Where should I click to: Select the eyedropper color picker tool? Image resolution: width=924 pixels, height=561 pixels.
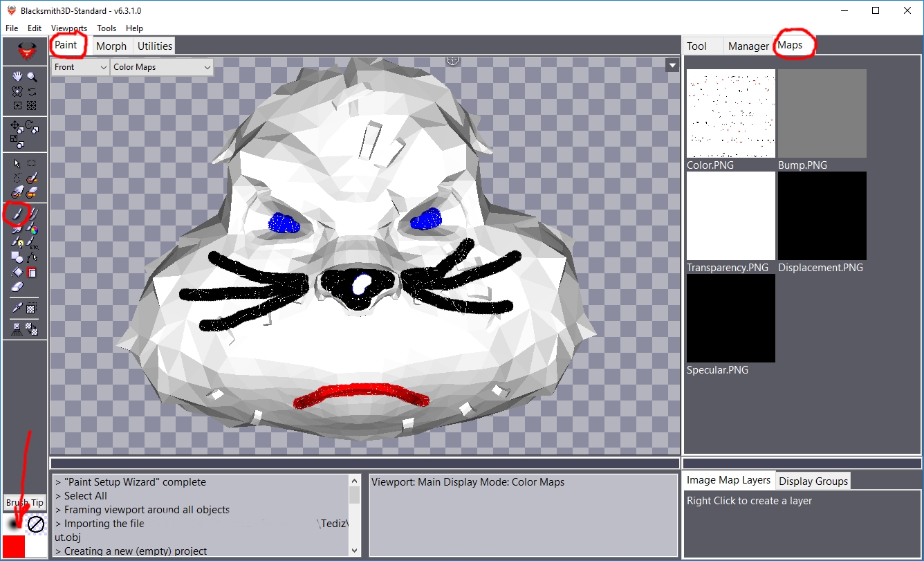pyautogui.click(x=17, y=309)
